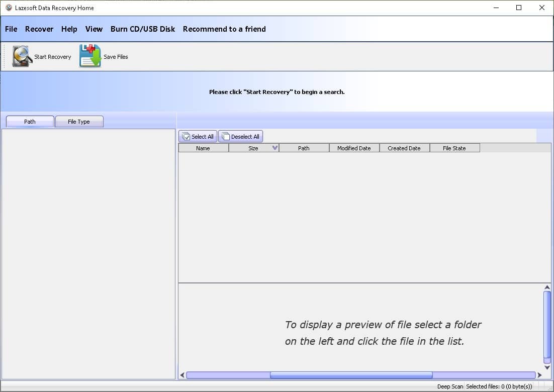Open Recommend to a friend menu
Viewport: 554px width, 392px height.
224,29
